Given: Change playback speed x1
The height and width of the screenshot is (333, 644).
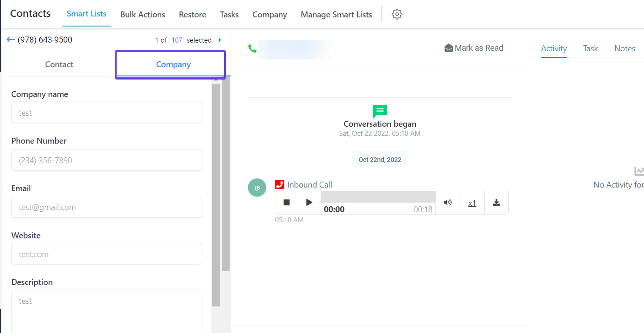Looking at the screenshot, I should coord(472,203).
